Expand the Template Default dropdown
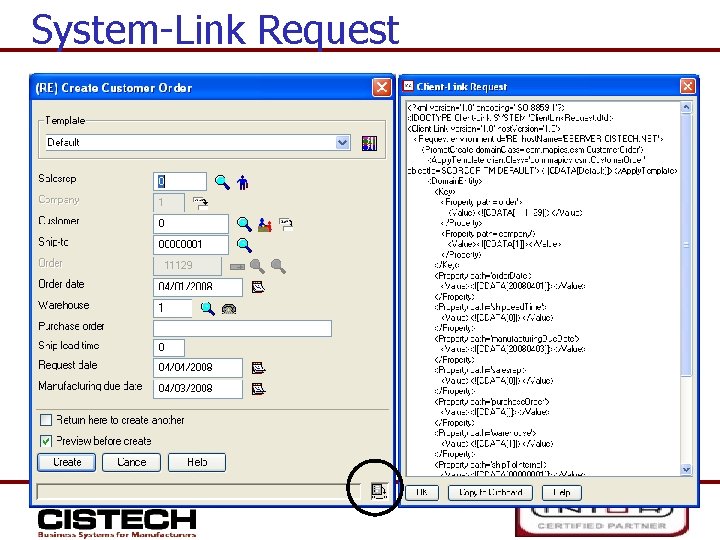 342,143
